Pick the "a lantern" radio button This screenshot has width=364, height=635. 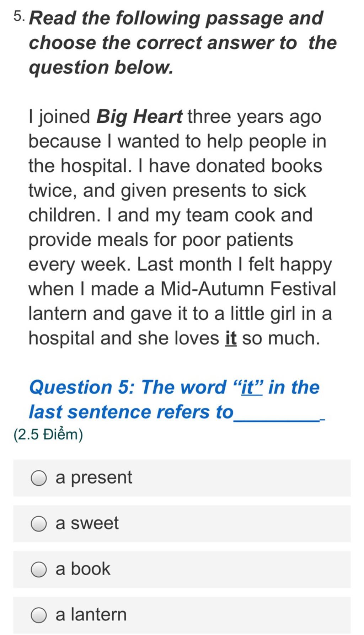pos(38,615)
